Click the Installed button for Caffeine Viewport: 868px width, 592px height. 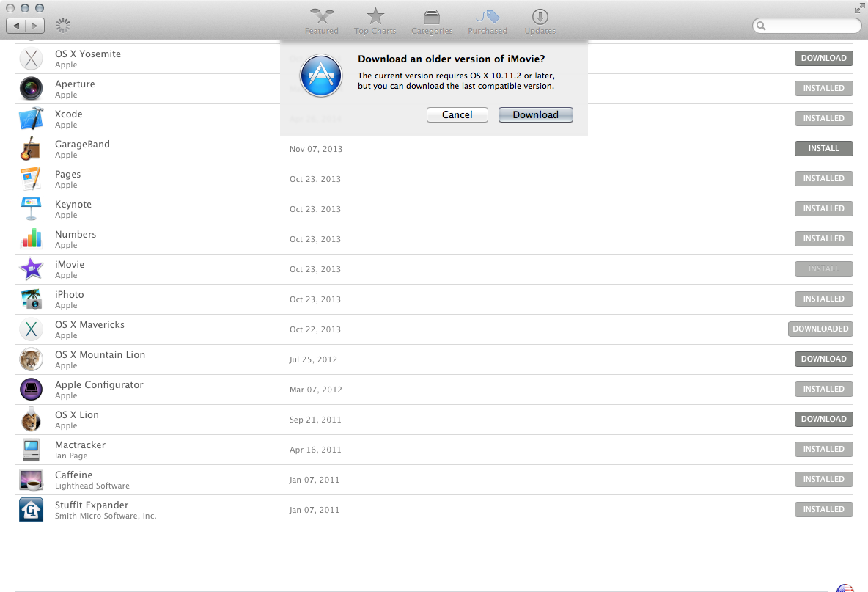824,480
